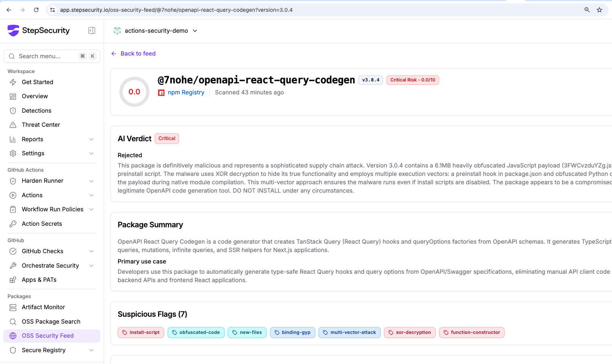The width and height of the screenshot is (612, 364).
Task: Click the install-script flag tag
Action: (x=141, y=332)
